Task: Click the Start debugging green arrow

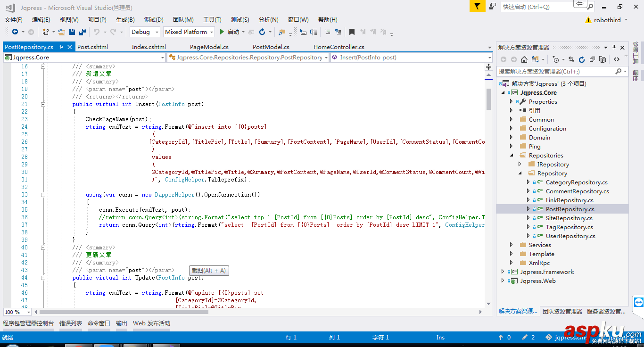Action: [222, 32]
